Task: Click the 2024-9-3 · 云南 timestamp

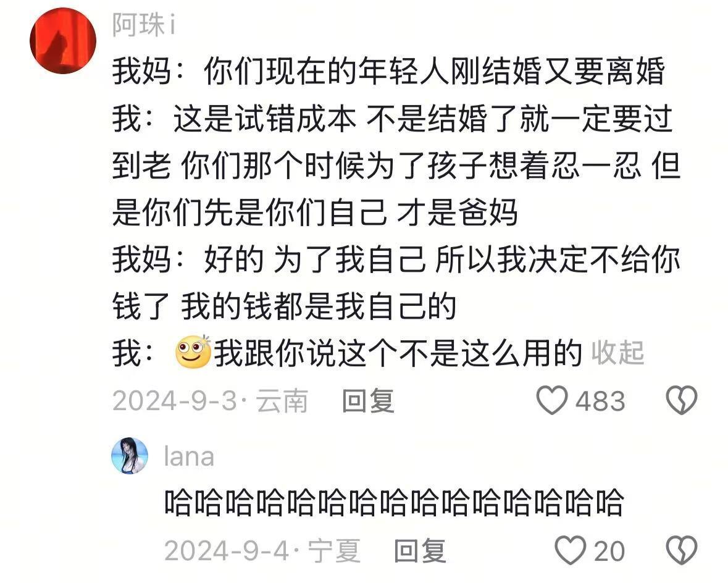Action: (x=211, y=401)
